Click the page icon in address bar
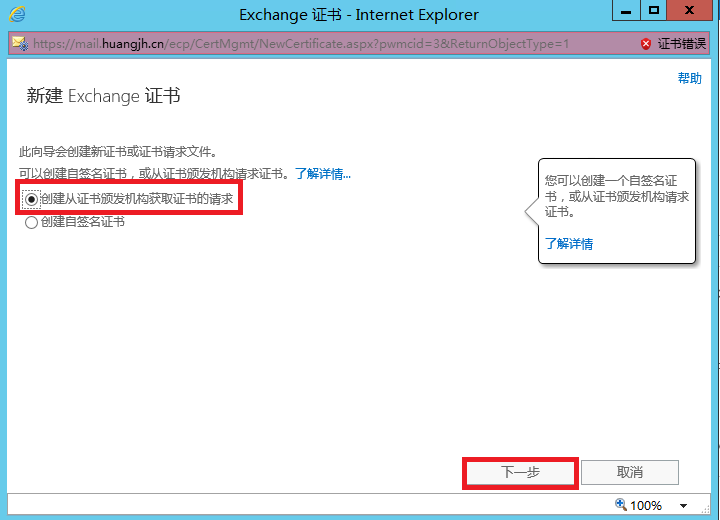The image size is (720, 520). click(x=20, y=44)
